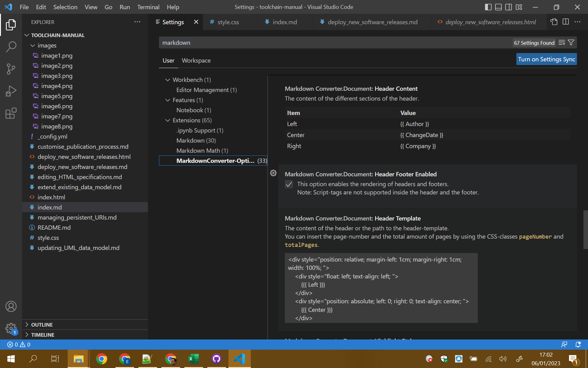
Task: Open Run and Debug view
Action: click(11, 91)
